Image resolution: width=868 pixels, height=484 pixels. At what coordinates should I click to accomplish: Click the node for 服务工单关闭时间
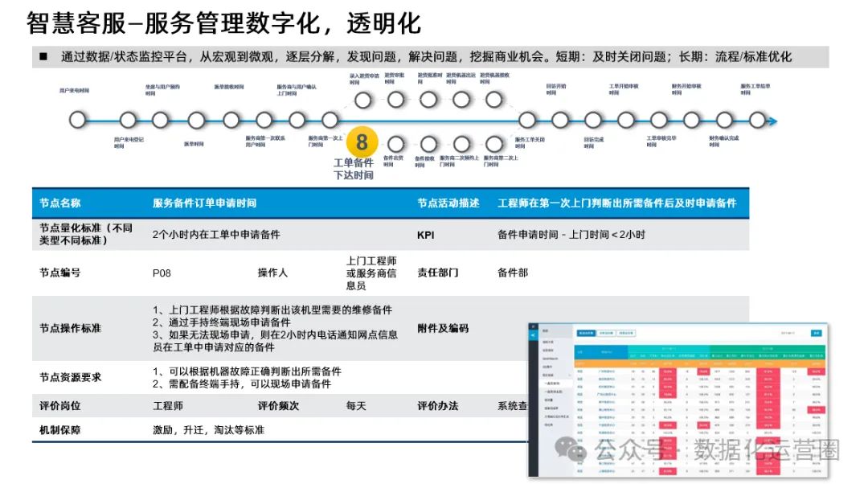[x=527, y=120]
